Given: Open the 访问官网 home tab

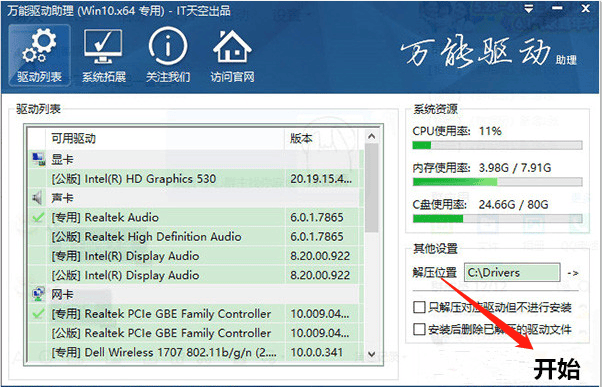Looking at the screenshot, I should click(232, 55).
